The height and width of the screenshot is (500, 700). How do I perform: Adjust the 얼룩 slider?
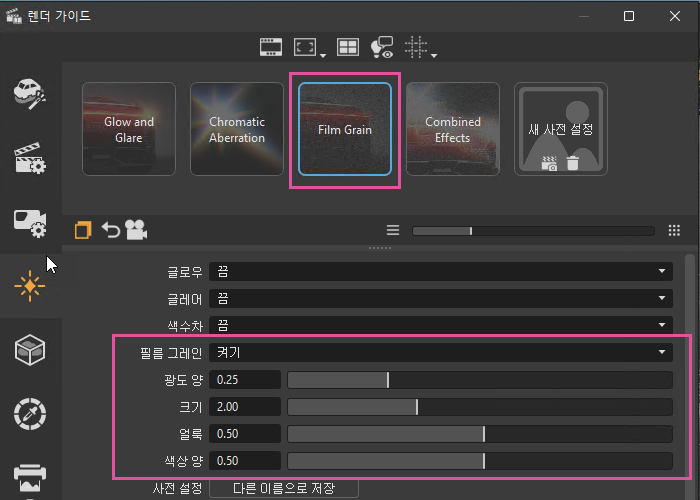coord(480,434)
